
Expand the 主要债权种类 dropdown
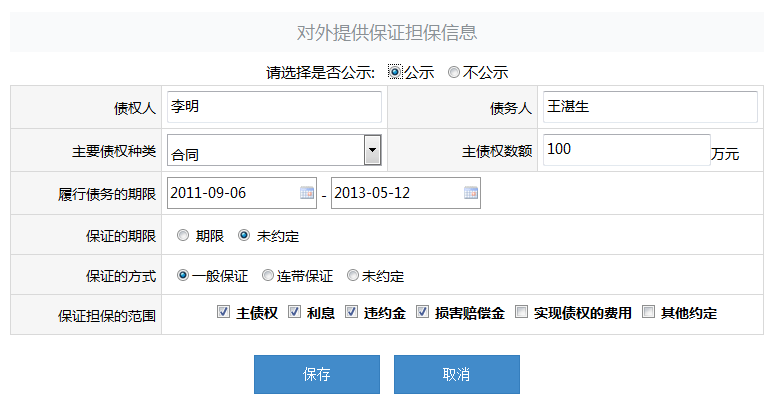[372, 150]
